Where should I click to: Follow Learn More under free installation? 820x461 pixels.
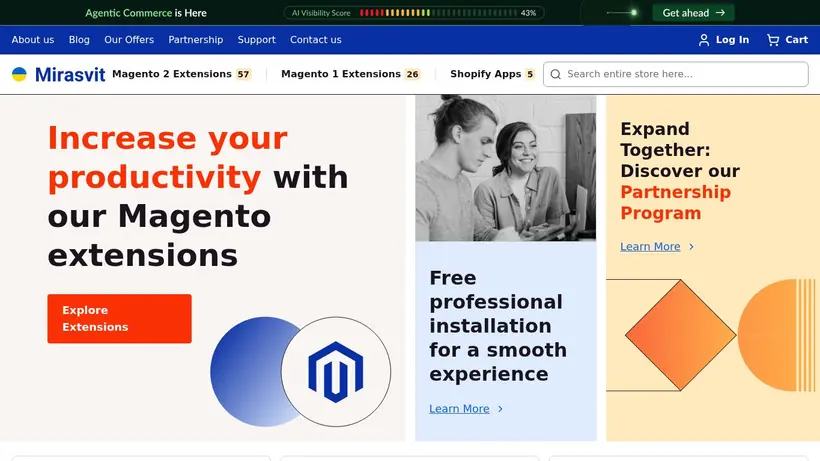(459, 409)
